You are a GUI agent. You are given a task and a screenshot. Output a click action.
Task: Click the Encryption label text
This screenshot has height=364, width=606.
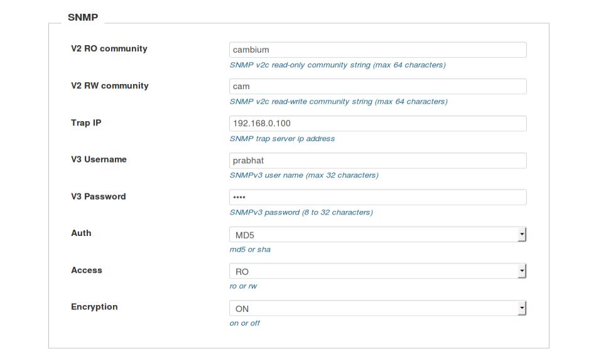(94, 307)
